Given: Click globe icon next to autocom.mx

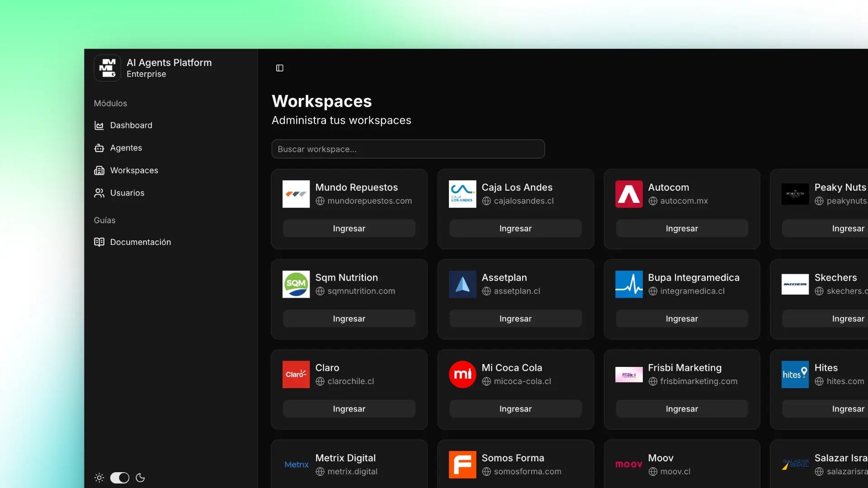Looking at the screenshot, I should [x=653, y=201].
